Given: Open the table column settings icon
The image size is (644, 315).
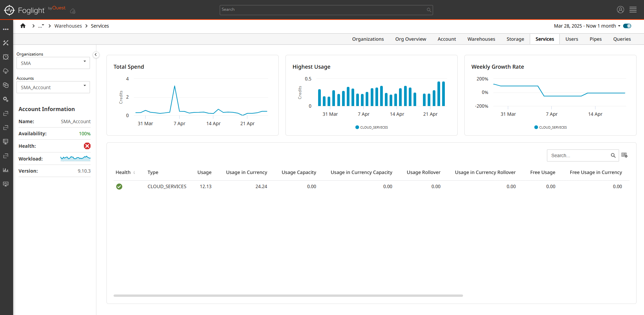Looking at the screenshot, I should tap(624, 155).
